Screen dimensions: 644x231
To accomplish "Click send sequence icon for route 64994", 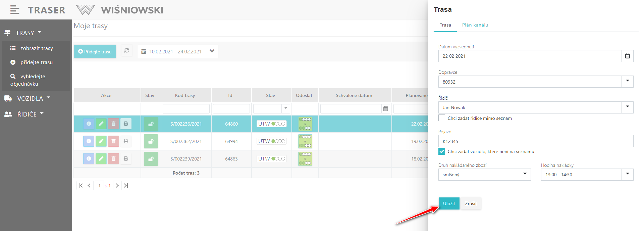I will [305, 141].
